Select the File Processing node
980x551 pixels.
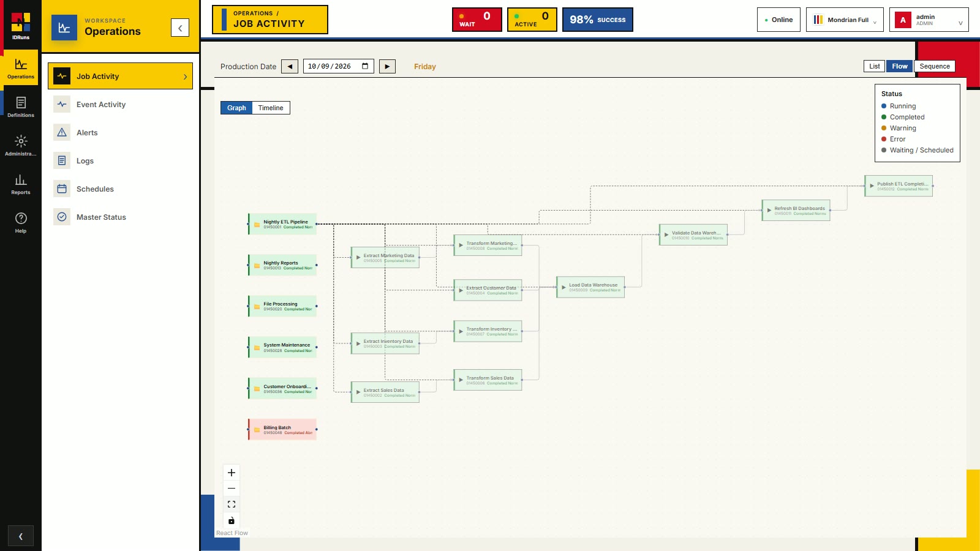click(282, 306)
